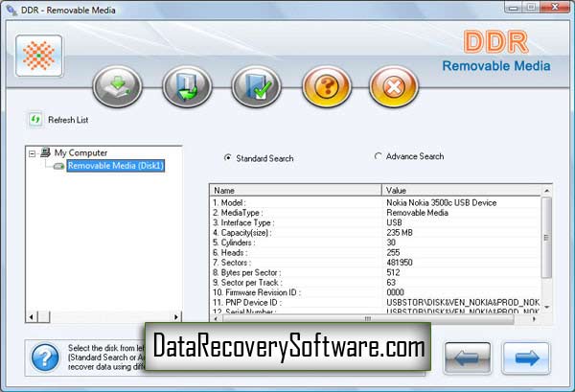Close the DDR window

click(555, 8)
